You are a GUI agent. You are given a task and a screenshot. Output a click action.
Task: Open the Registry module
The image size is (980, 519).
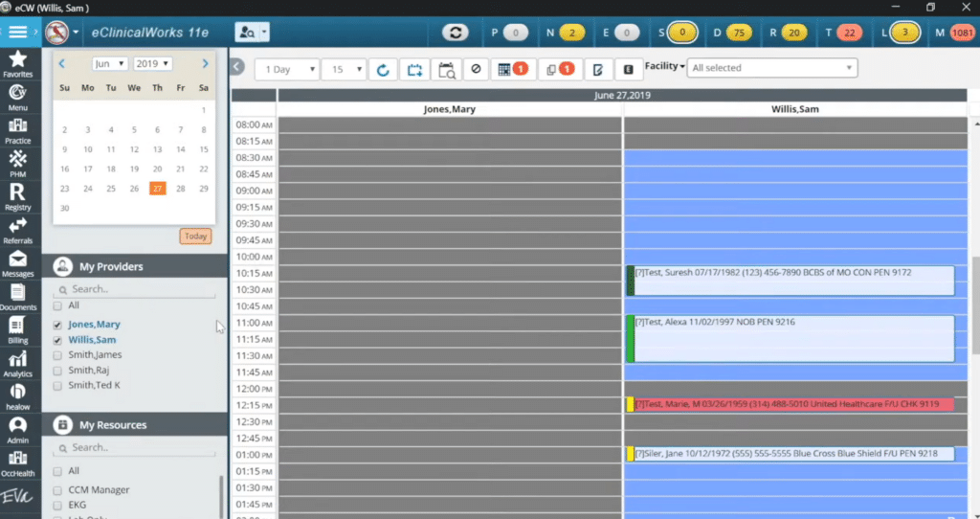[x=17, y=197]
